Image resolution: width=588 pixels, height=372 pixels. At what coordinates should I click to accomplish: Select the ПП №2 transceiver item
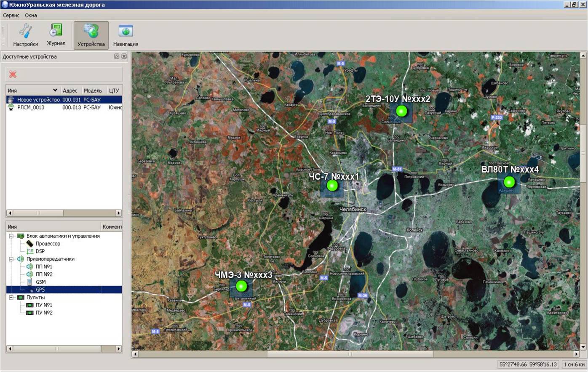click(44, 274)
